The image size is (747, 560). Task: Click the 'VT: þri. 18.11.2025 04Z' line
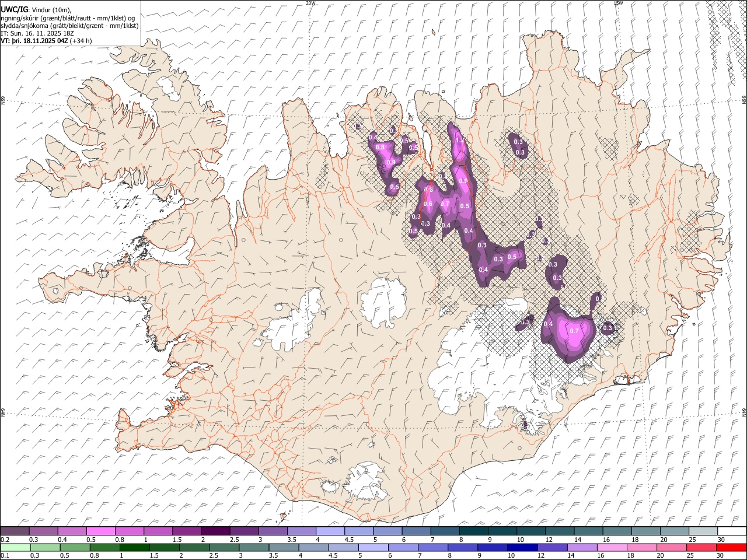34,41
